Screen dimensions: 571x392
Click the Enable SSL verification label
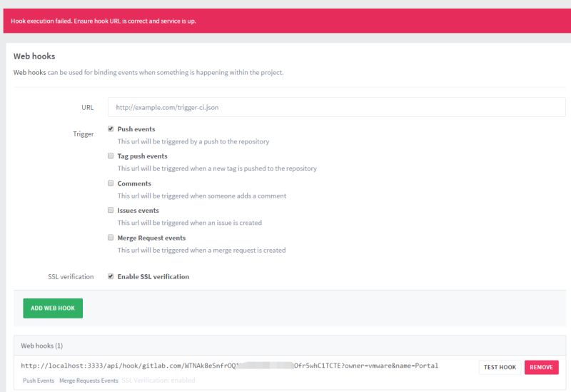coord(153,276)
